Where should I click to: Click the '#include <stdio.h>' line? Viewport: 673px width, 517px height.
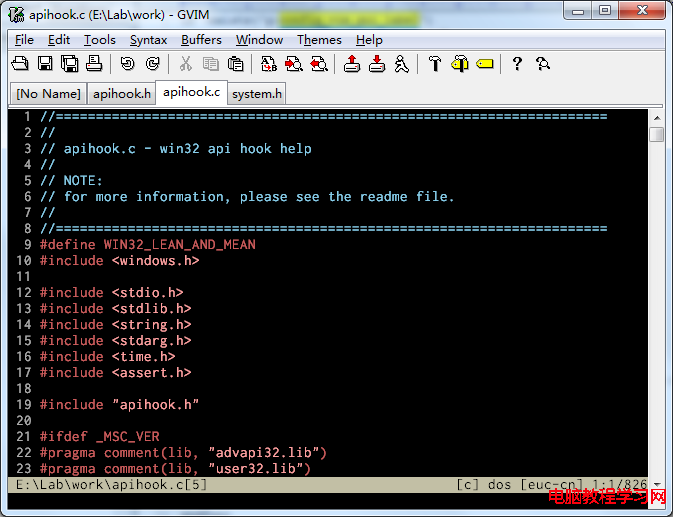click(x=112, y=293)
